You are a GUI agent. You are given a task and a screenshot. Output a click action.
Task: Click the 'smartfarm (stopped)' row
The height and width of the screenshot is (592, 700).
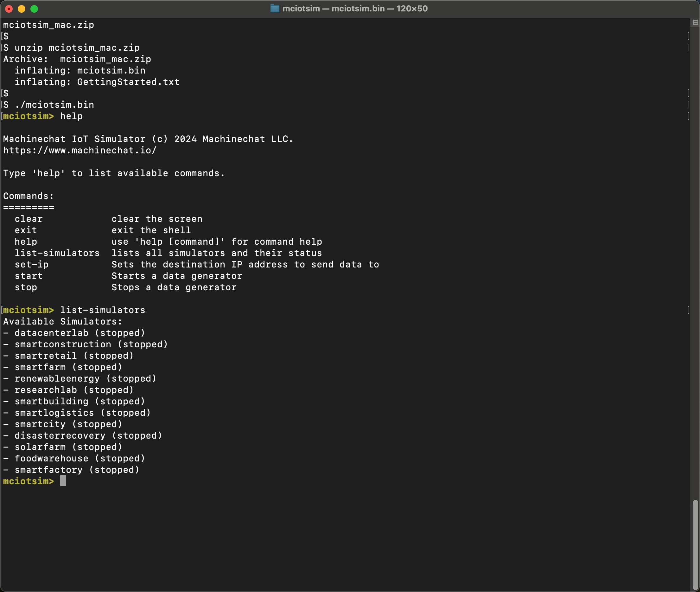pyautogui.click(x=63, y=367)
